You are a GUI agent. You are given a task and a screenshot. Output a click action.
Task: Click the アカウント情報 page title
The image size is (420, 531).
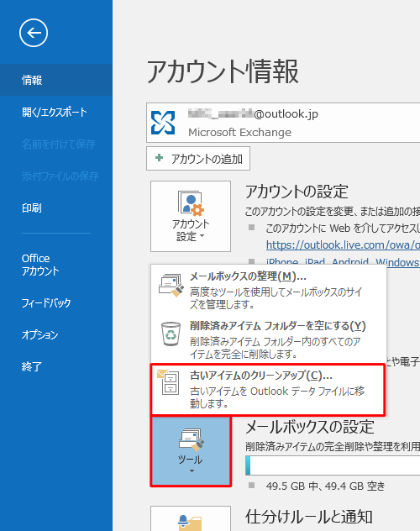[223, 71]
